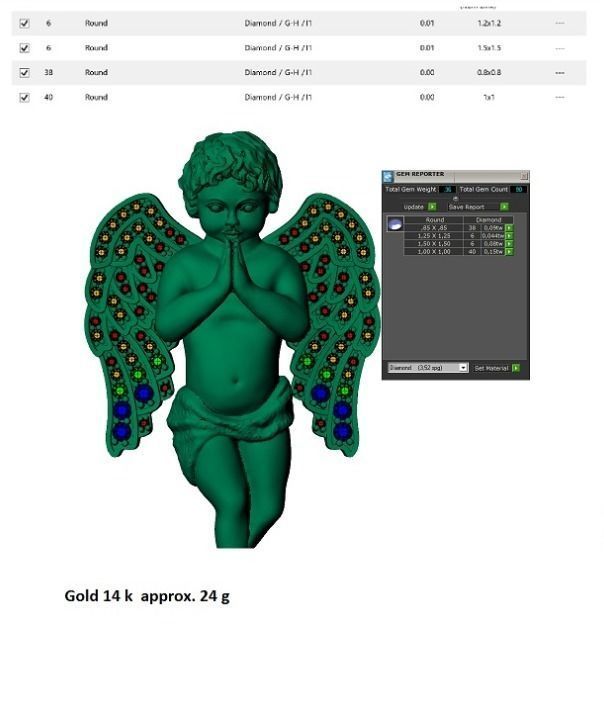Click the Set Material green arrow button
604x715 pixels.
coord(516,368)
